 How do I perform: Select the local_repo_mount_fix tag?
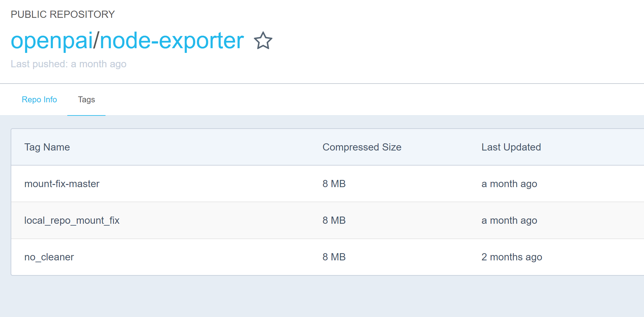[72, 220]
